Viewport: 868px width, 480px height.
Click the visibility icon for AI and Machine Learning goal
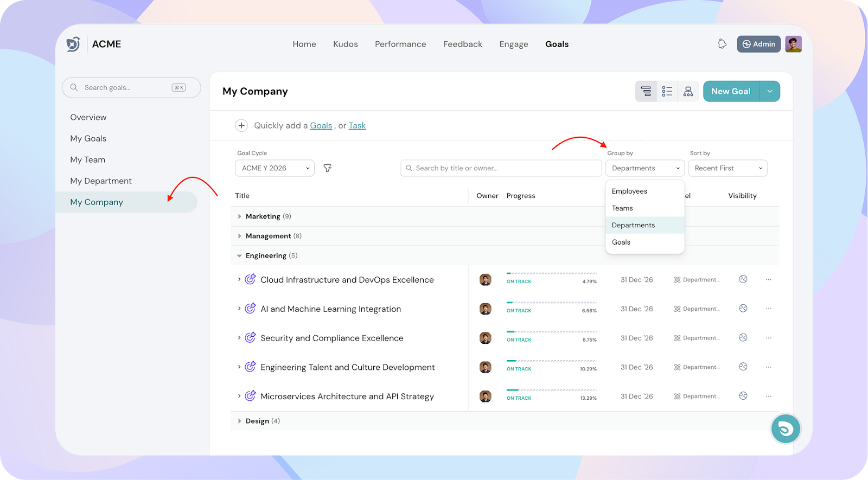pyautogui.click(x=743, y=309)
